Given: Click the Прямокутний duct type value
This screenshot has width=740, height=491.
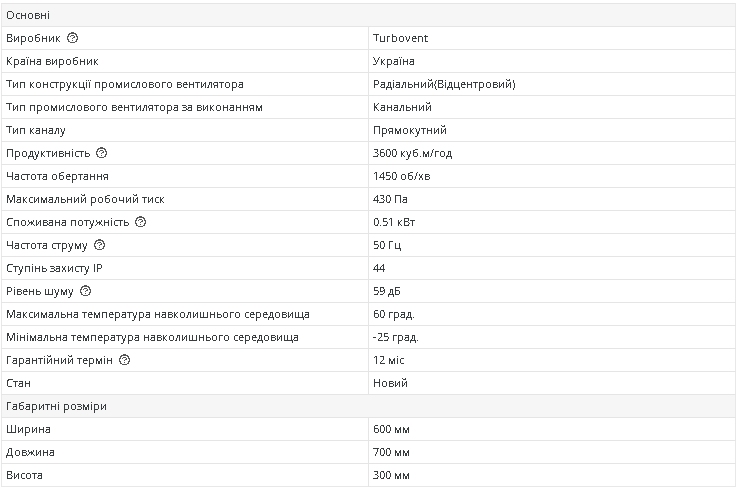Looking at the screenshot, I should (409, 130).
